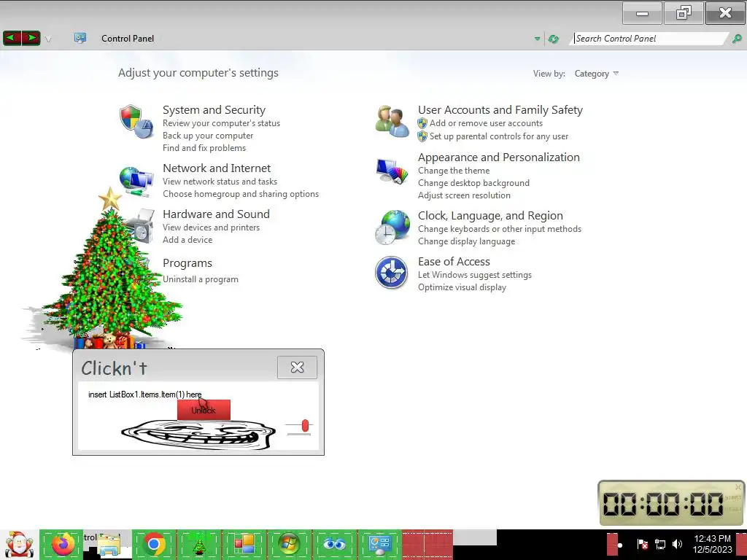Open the recent pages arrow beside navigation buttons
This screenshot has height=560, width=747.
(48, 39)
